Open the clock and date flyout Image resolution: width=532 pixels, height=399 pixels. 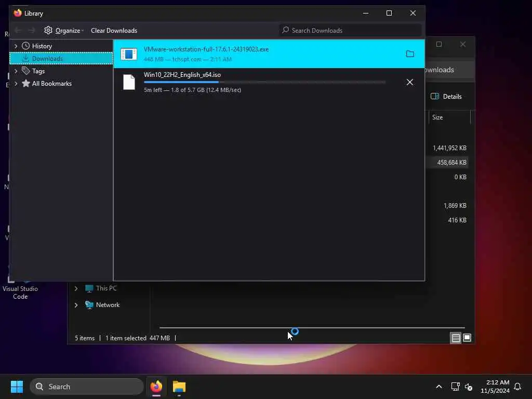(495, 387)
